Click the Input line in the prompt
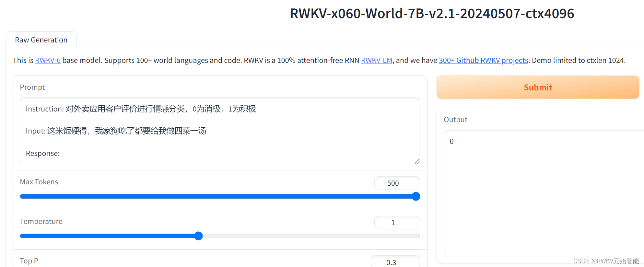This screenshot has width=644, height=267. click(116, 131)
